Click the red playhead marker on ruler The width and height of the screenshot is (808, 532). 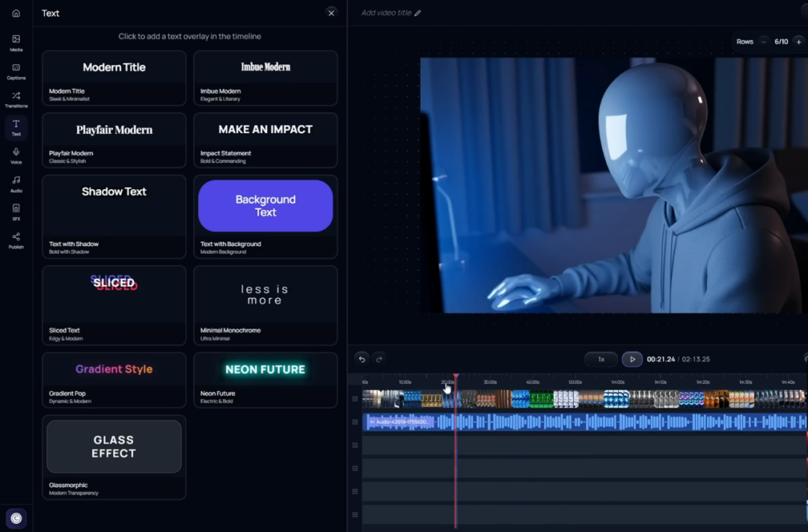click(x=456, y=377)
